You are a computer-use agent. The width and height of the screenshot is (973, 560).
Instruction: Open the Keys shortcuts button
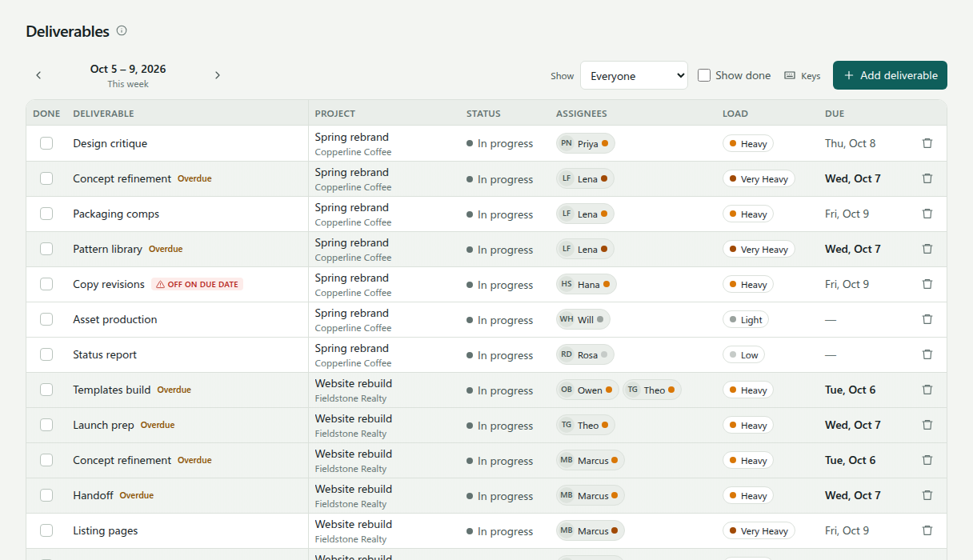pyautogui.click(x=803, y=76)
